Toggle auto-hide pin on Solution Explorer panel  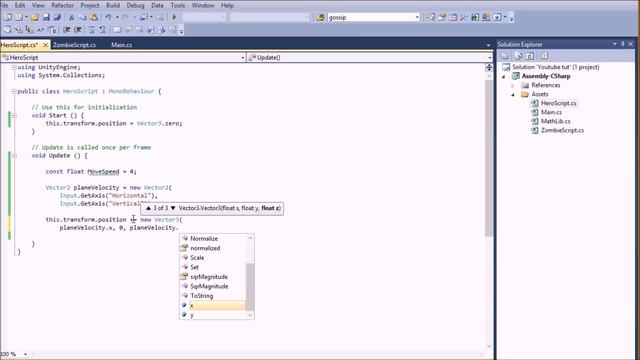click(x=622, y=44)
